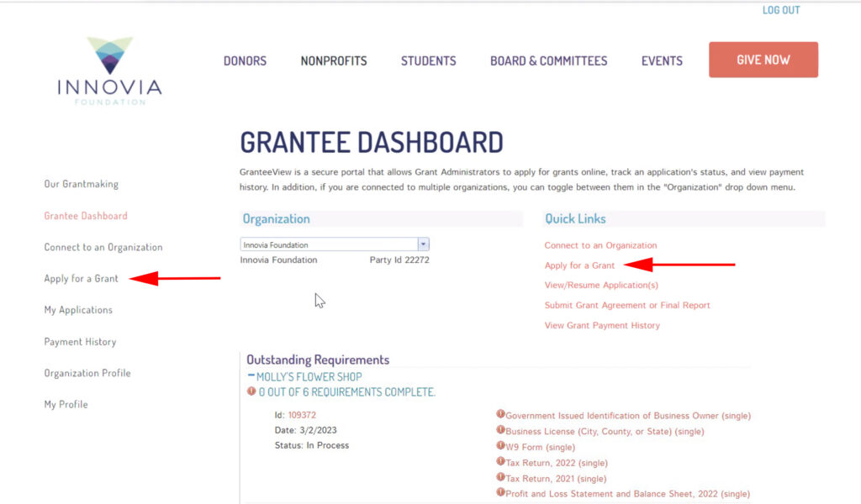861x504 pixels.
Task: Choose Apply for a Grant in sidebar
Action: (82, 279)
